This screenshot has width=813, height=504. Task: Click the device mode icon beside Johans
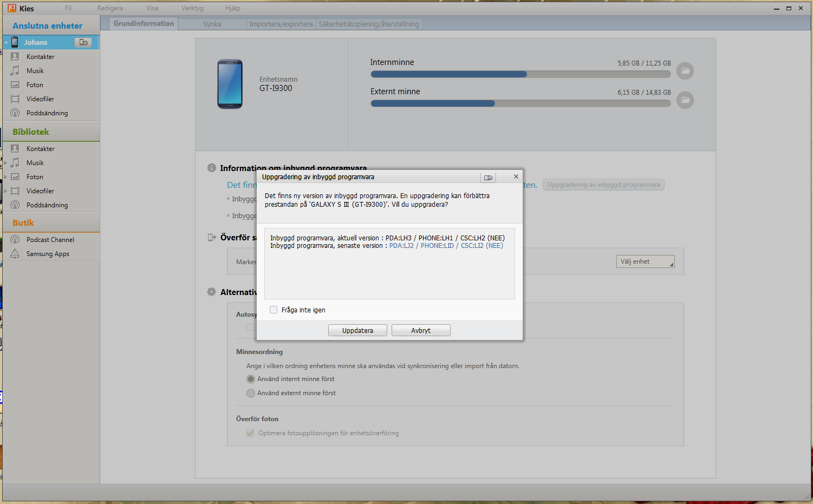pyautogui.click(x=83, y=42)
